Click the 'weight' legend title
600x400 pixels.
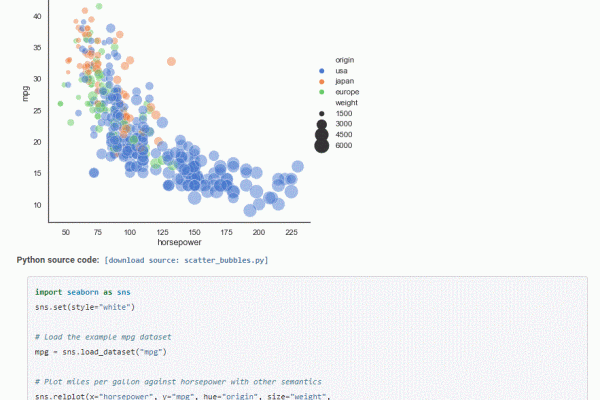[347, 103]
